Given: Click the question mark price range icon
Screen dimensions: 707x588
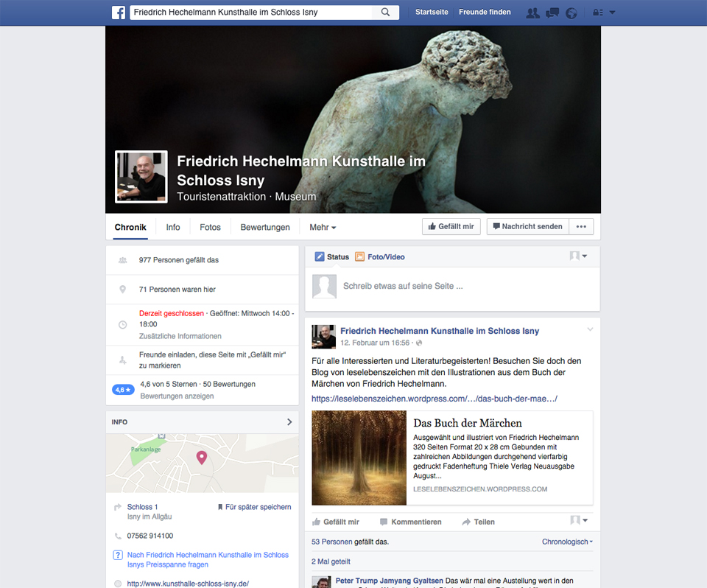Looking at the screenshot, I should click(118, 555).
